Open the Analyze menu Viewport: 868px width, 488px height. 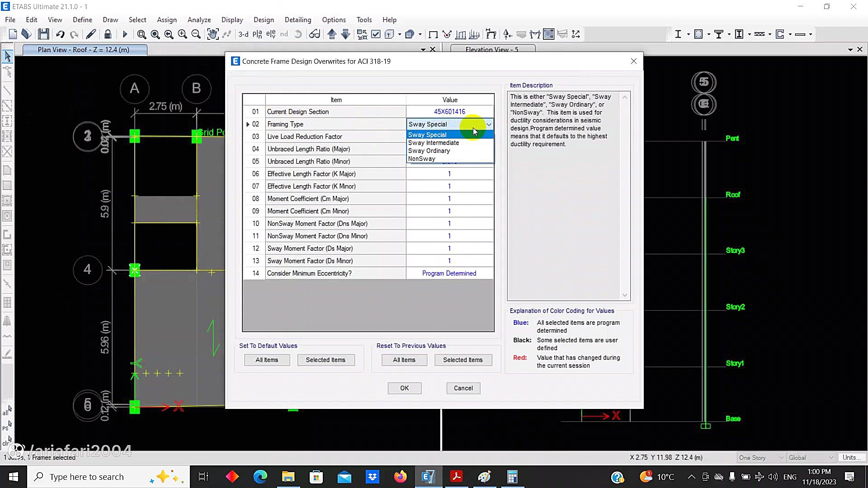(x=199, y=19)
